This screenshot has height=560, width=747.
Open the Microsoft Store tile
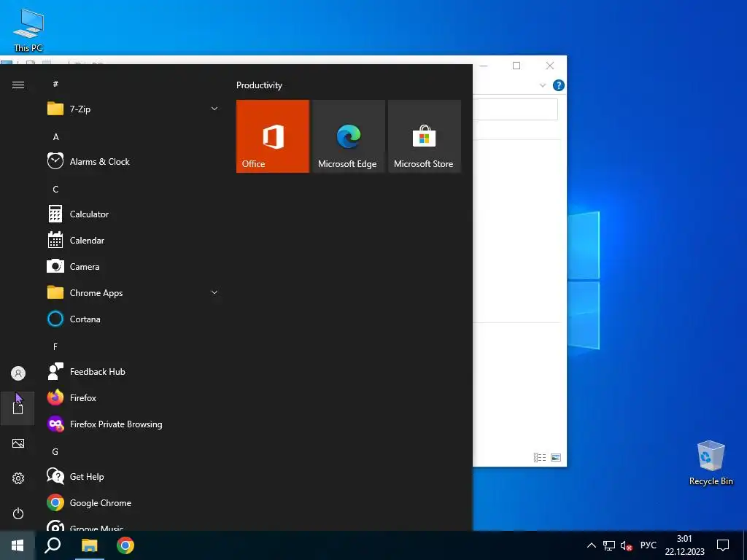425,136
